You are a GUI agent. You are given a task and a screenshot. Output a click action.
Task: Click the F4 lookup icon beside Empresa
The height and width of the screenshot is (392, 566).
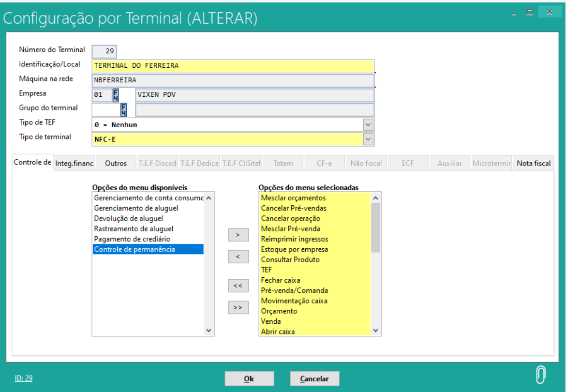[x=116, y=94]
